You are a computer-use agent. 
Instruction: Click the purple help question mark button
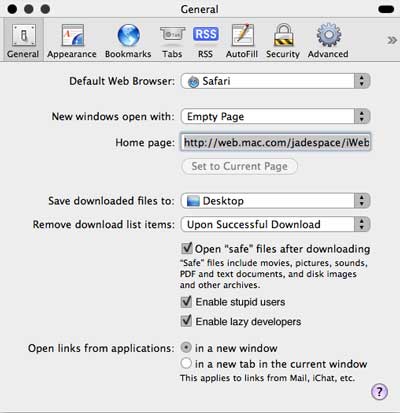pyautogui.click(x=379, y=391)
